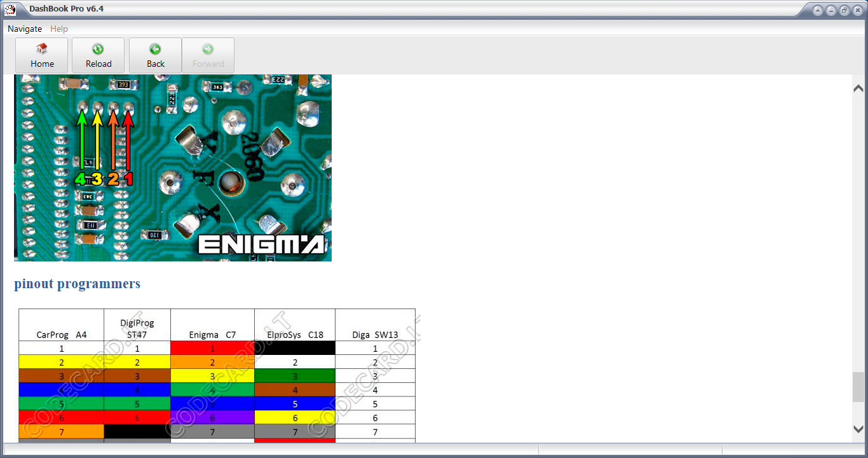Click the vertical scrollbar thumb
This screenshot has height=458, width=868.
[x=858, y=387]
